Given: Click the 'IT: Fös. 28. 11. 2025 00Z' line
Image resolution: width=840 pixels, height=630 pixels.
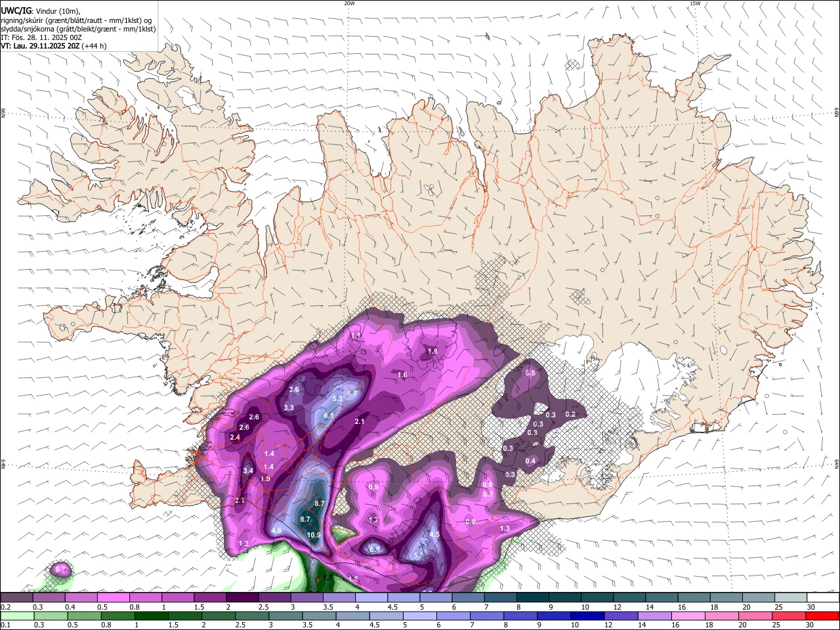Looking at the screenshot, I should (41, 37).
